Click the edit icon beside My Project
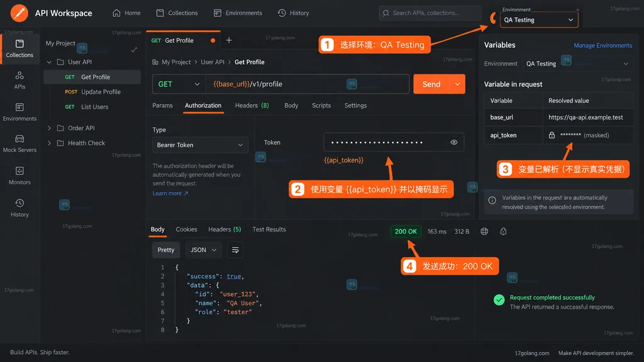 pyautogui.click(x=134, y=50)
